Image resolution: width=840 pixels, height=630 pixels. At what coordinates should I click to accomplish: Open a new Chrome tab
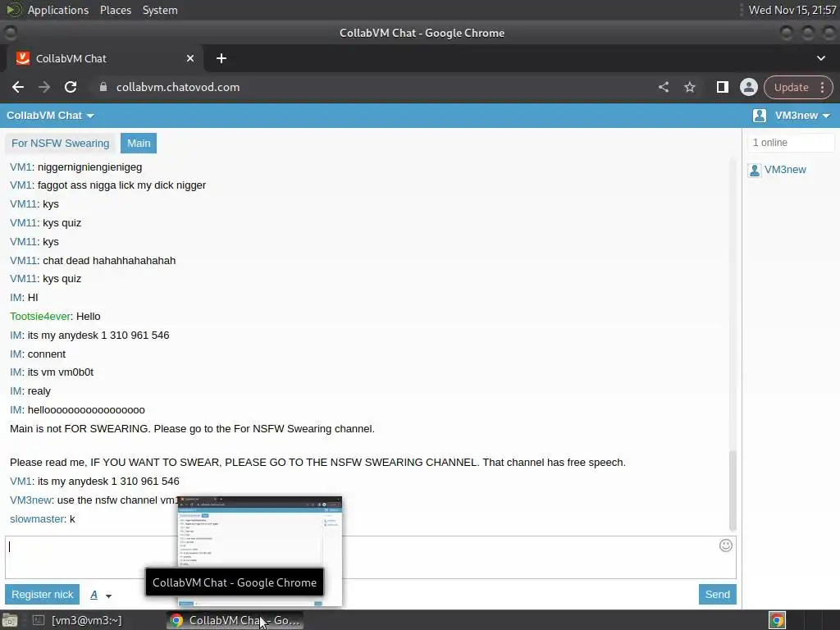click(x=221, y=58)
